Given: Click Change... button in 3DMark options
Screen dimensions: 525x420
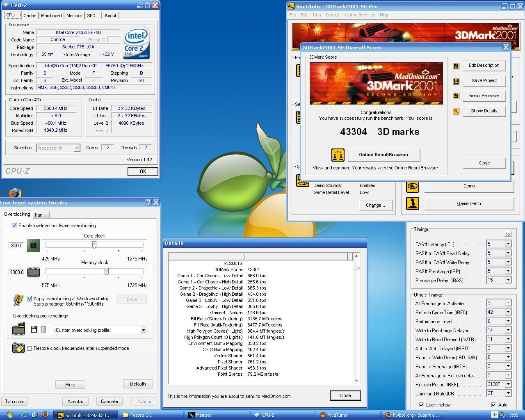Looking at the screenshot, I should tap(375, 205).
